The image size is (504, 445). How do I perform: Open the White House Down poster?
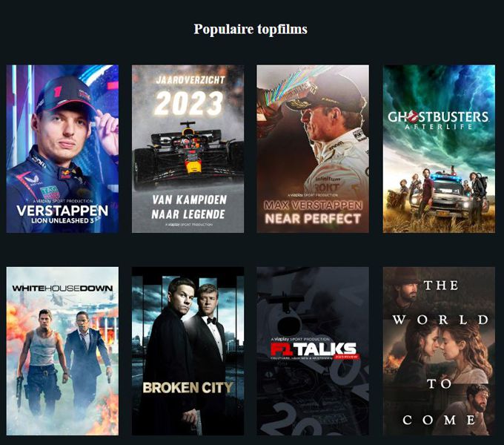pos(62,351)
